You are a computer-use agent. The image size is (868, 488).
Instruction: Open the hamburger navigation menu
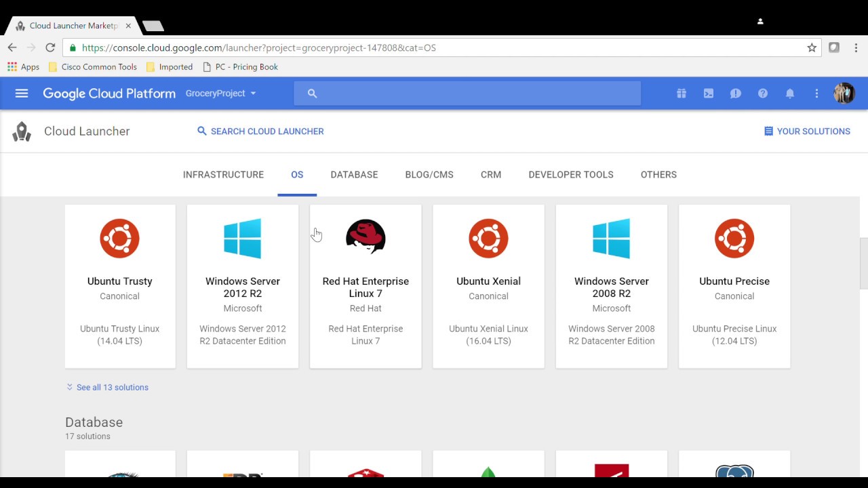coord(22,94)
